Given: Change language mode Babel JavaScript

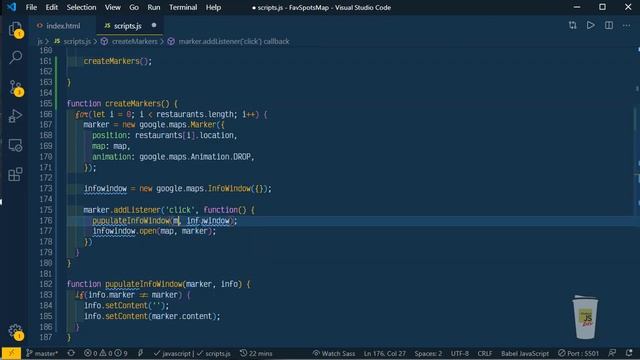Looking at the screenshot, I should (x=525, y=353).
